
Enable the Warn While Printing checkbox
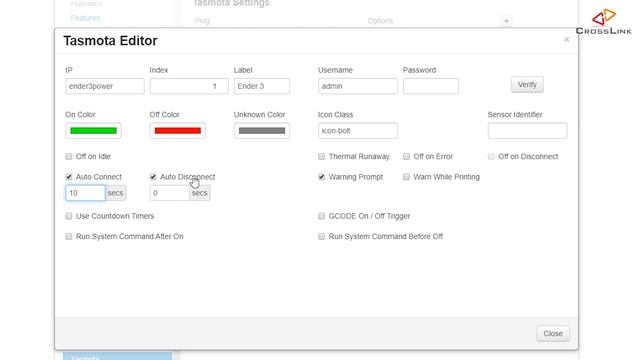point(406,177)
